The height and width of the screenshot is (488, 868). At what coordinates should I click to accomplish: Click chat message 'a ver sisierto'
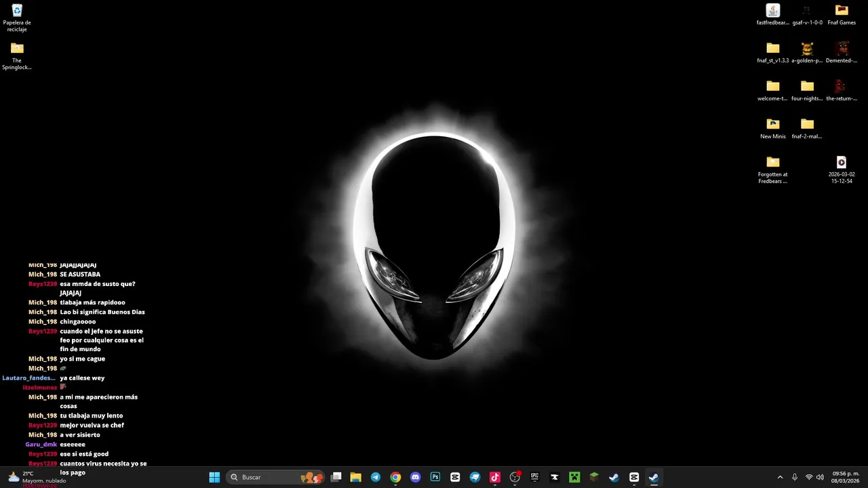80,434
